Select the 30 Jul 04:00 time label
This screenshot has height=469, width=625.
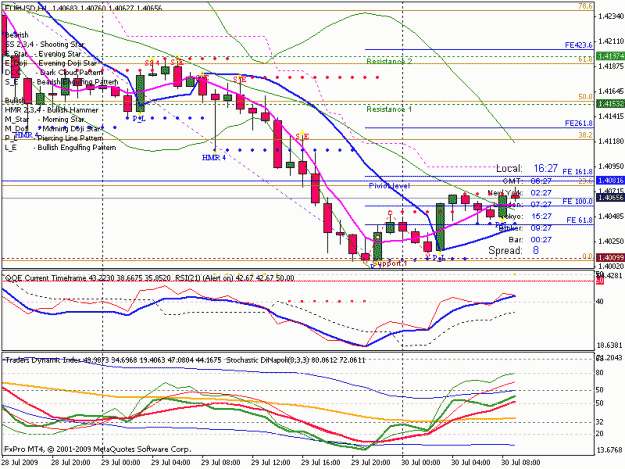(471, 462)
